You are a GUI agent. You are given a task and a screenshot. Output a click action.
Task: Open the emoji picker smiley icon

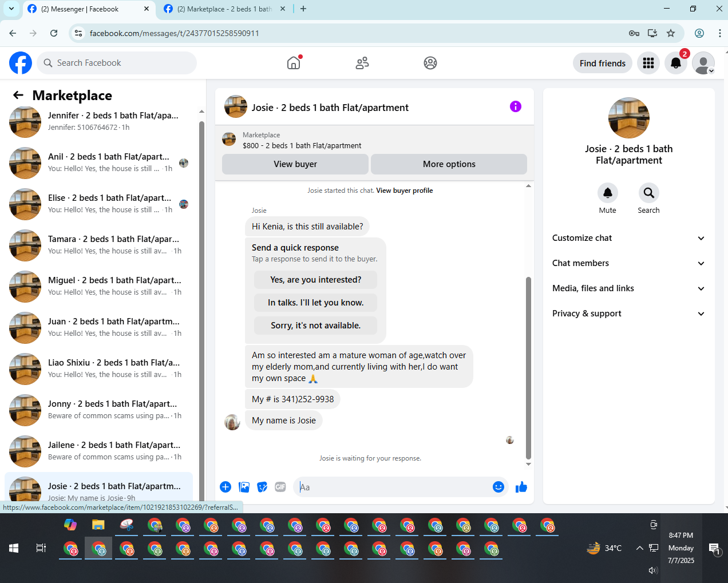[498, 487]
